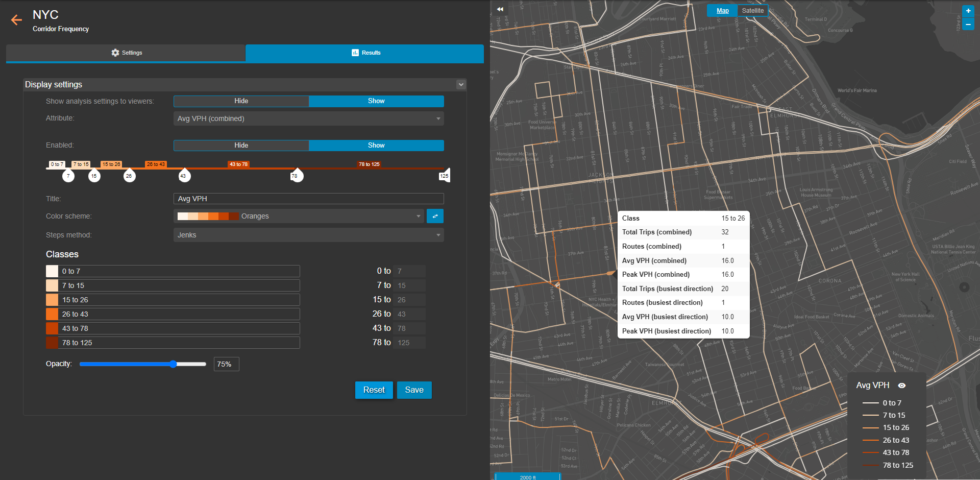Click the 43 breakpoint marker
The width and height of the screenshot is (980, 480).
[x=184, y=176]
